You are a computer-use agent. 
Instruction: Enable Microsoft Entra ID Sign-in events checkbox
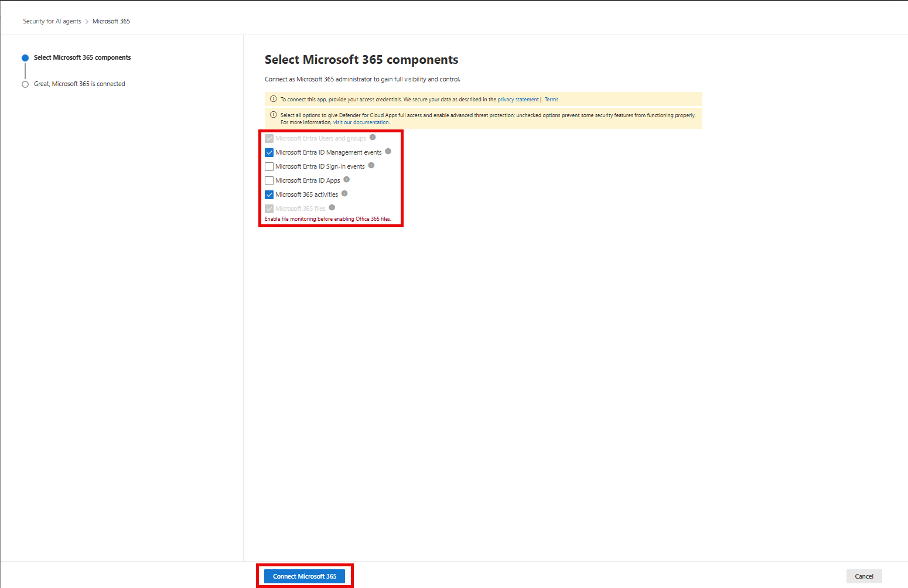269,167
